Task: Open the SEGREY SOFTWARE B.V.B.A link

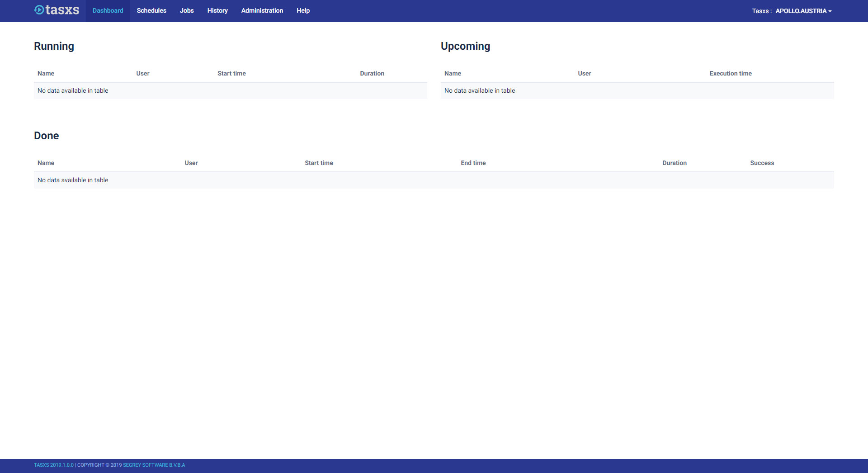Action: coord(154,465)
